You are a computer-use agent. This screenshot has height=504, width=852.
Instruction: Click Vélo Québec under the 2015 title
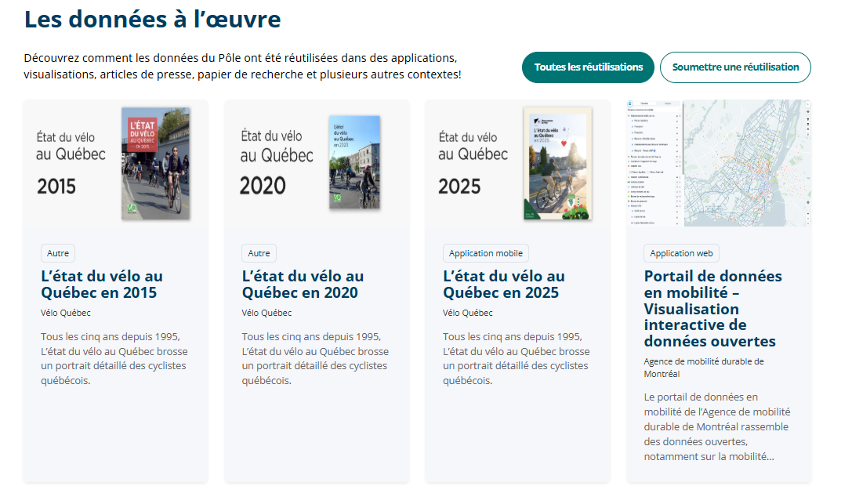pyautogui.click(x=66, y=313)
